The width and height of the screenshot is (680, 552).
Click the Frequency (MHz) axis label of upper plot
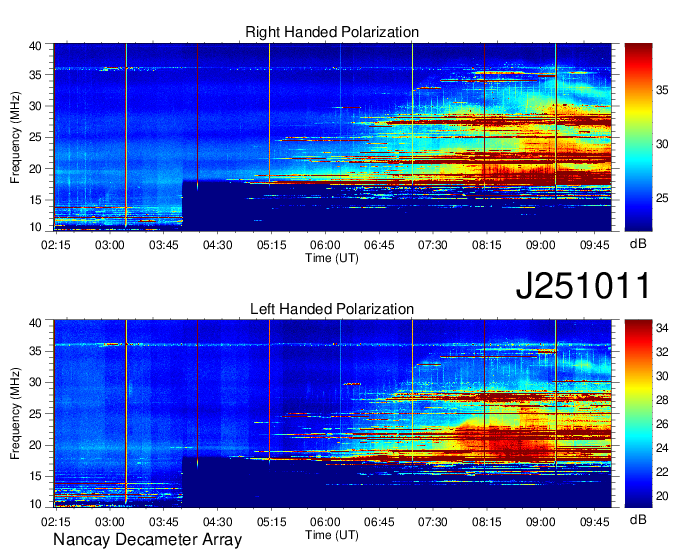pyautogui.click(x=16, y=137)
